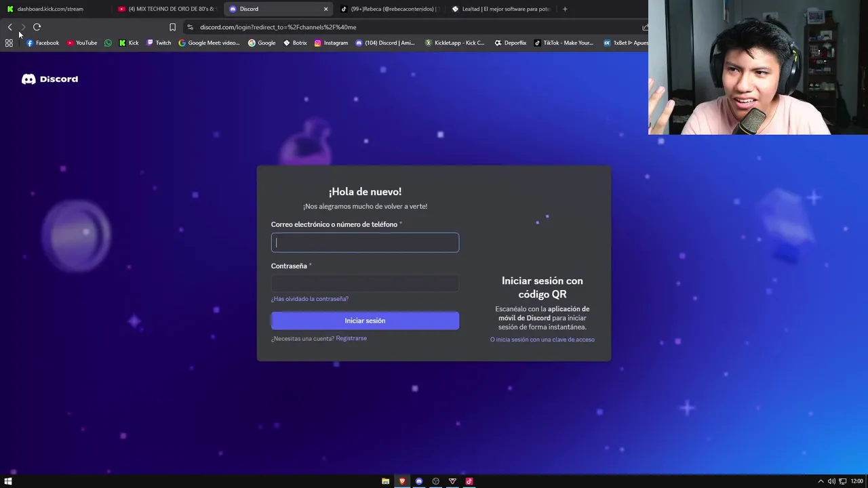Click the Discord logo at top left
The width and height of the screenshot is (868, 488).
pyautogui.click(x=50, y=79)
